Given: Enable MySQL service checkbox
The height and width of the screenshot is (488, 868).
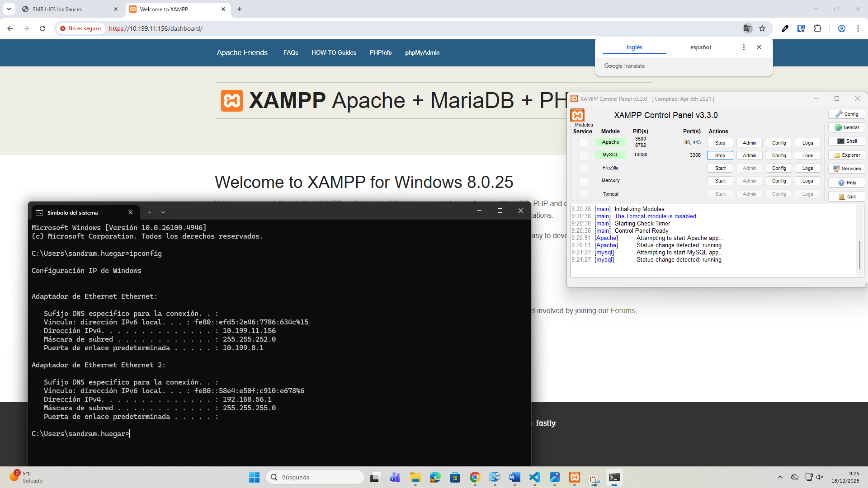Looking at the screenshot, I should click(583, 155).
